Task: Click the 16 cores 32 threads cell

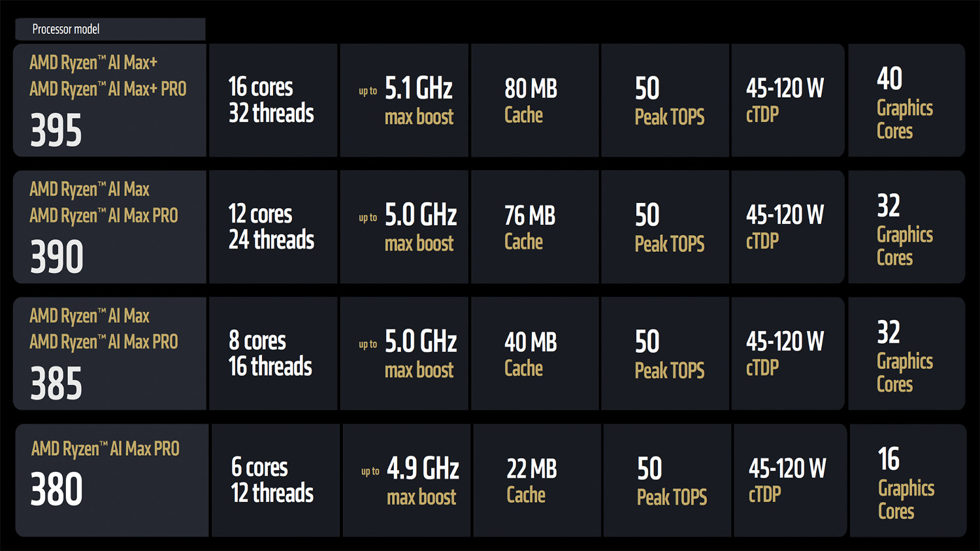Action: click(272, 101)
